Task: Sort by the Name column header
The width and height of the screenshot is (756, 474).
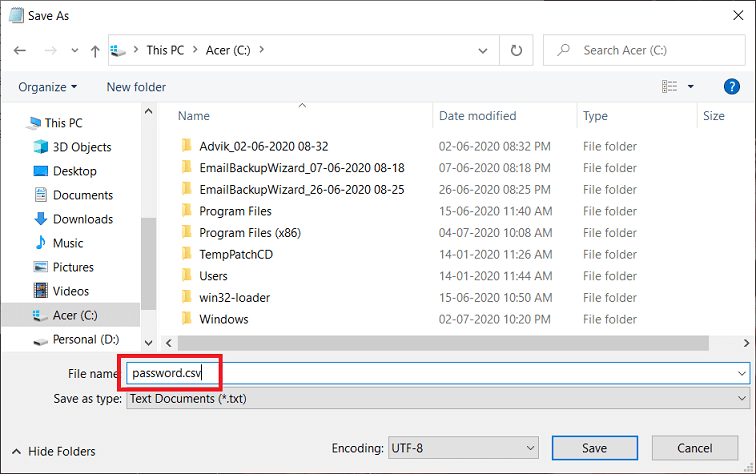Action: pyautogui.click(x=193, y=116)
